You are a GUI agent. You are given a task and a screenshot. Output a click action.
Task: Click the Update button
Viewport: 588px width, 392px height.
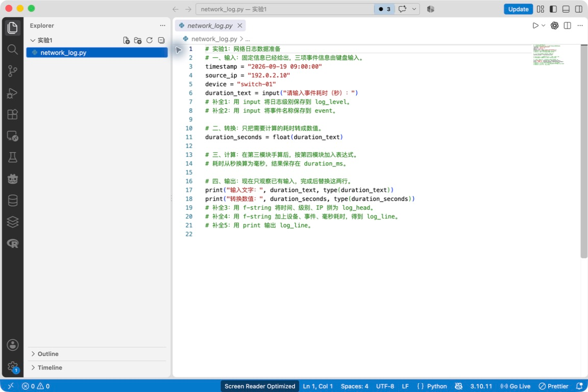pos(518,9)
